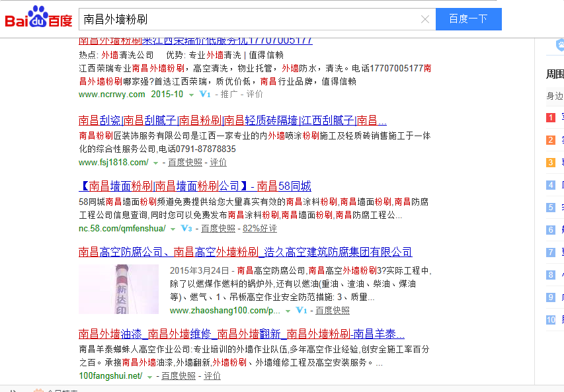Clear the search box with the X icon

click(x=424, y=19)
